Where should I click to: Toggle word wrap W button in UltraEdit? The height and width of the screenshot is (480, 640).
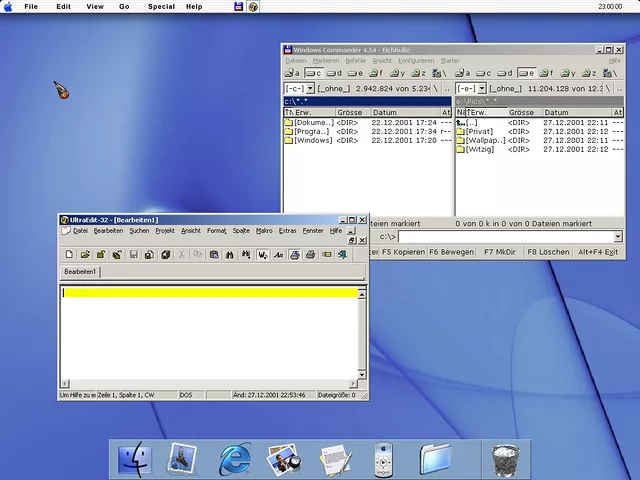[262, 255]
